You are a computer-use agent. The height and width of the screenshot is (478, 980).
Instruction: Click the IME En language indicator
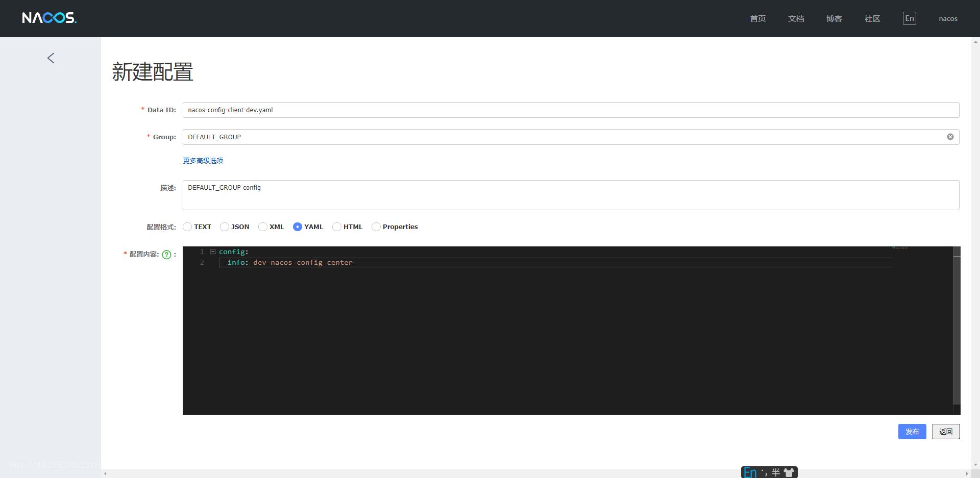click(x=750, y=472)
